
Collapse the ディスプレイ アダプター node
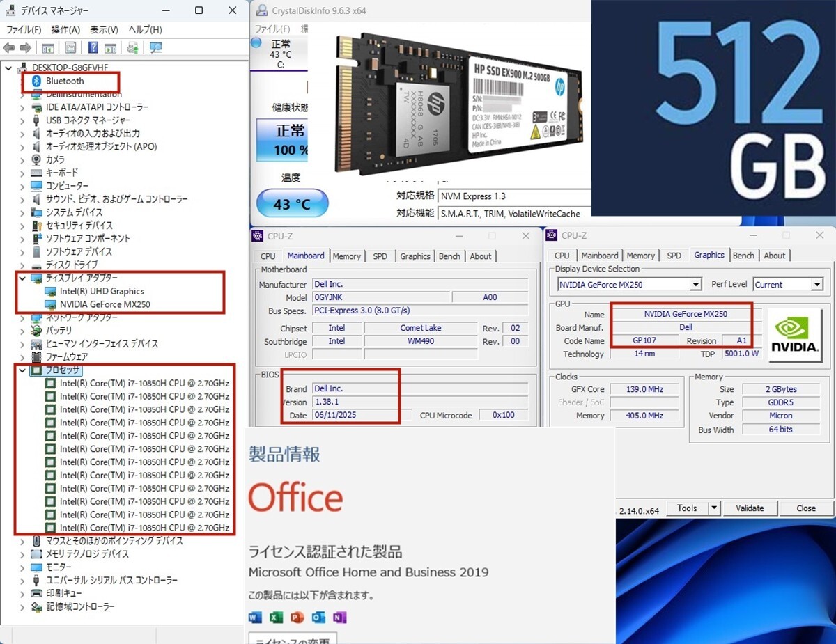(23, 278)
